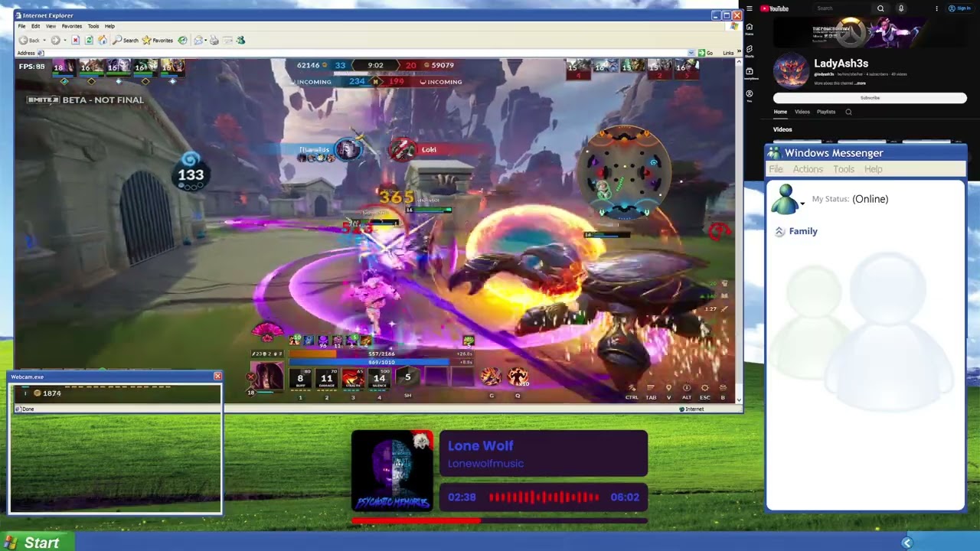This screenshot has height=551, width=980.
Task: Open the File menu in Internet Explorer
Action: [21, 26]
